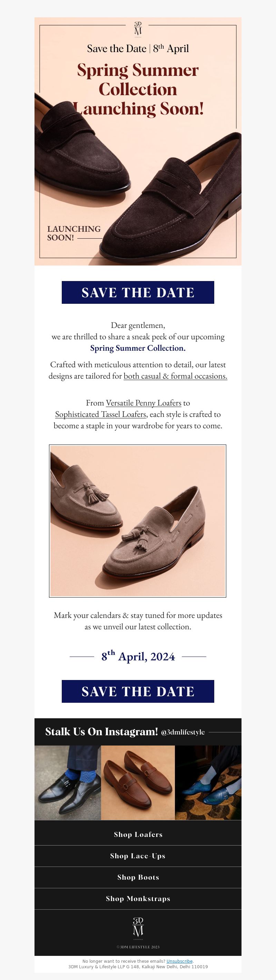The image size is (276, 980).
Task: Select Shop Monkstraps menu item
Action: (138, 898)
